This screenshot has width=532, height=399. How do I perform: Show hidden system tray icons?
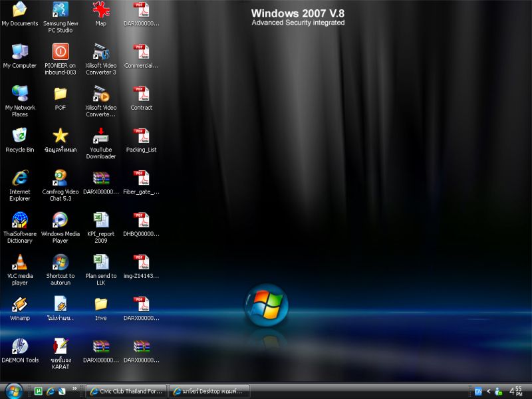489,391
